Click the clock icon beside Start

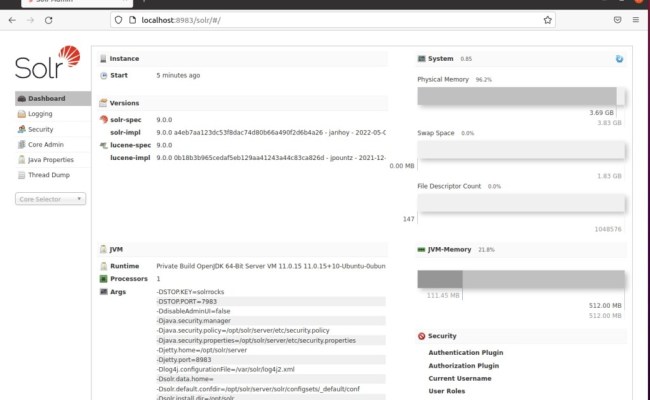click(104, 75)
